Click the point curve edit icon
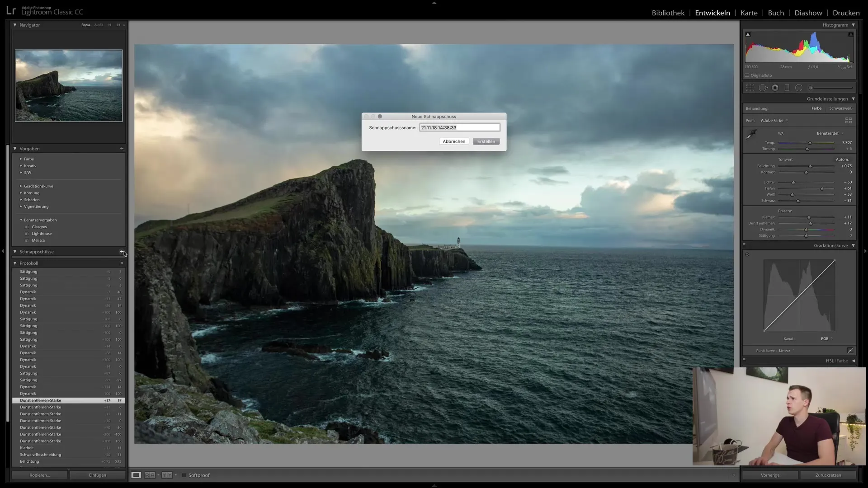This screenshot has height=488, width=868. 850,351
